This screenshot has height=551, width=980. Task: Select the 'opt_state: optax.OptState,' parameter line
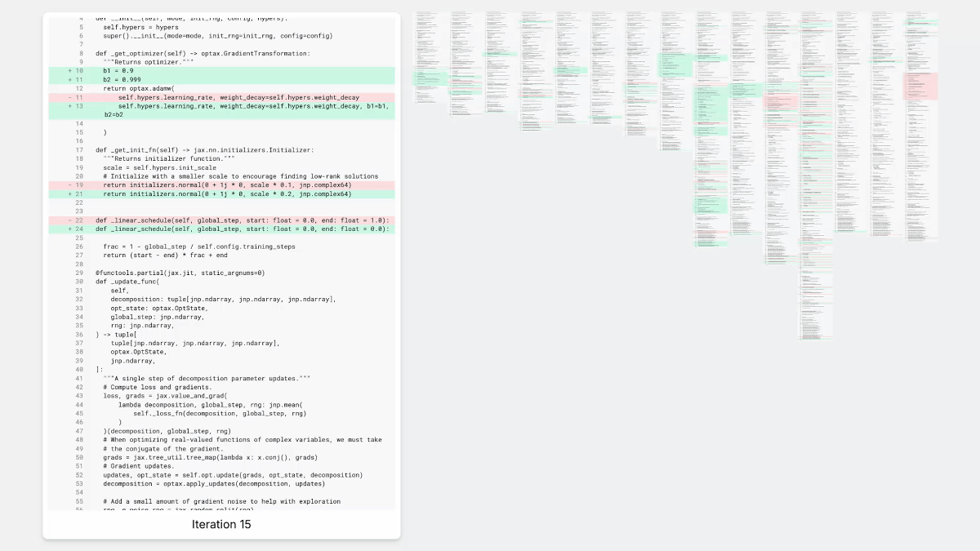(x=159, y=309)
